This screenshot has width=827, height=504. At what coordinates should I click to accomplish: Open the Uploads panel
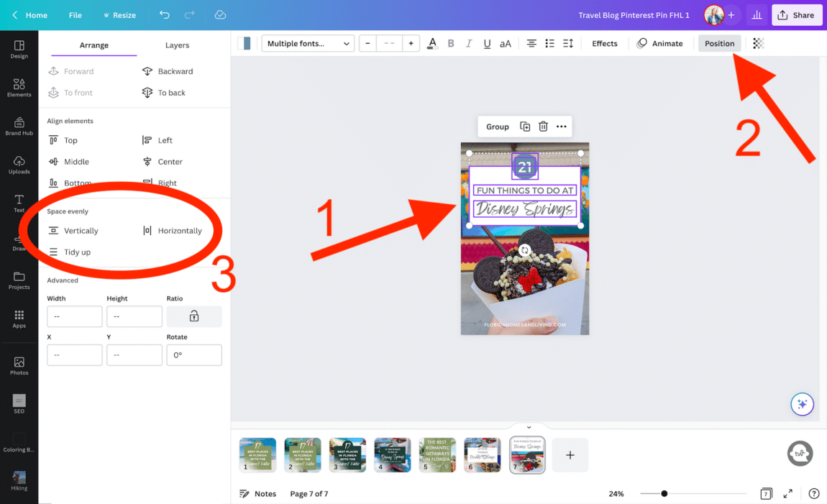(x=19, y=163)
